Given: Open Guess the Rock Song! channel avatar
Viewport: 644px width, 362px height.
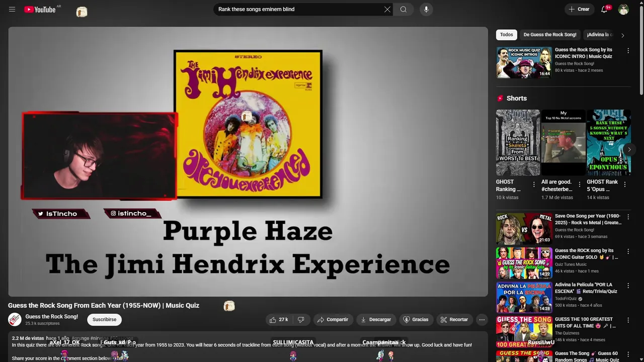Looking at the screenshot, I should (15, 320).
